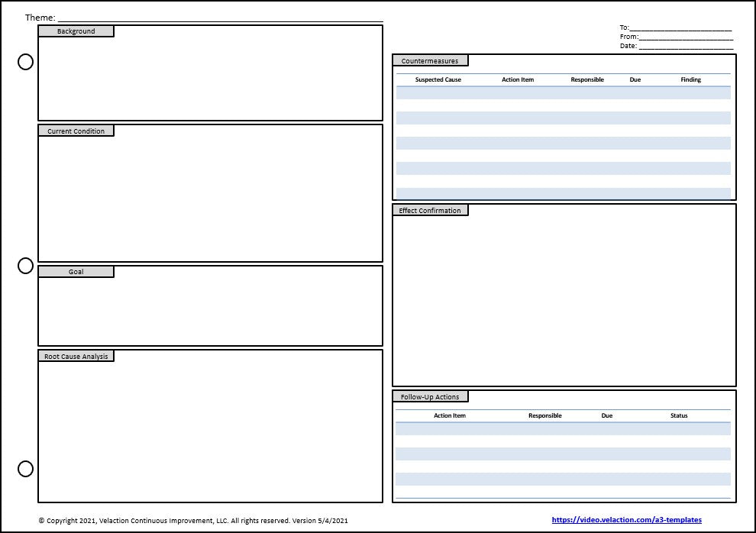Screen dimensions: 756x533
Task: Select the Follow-Up Actions label
Action: pos(430,396)
